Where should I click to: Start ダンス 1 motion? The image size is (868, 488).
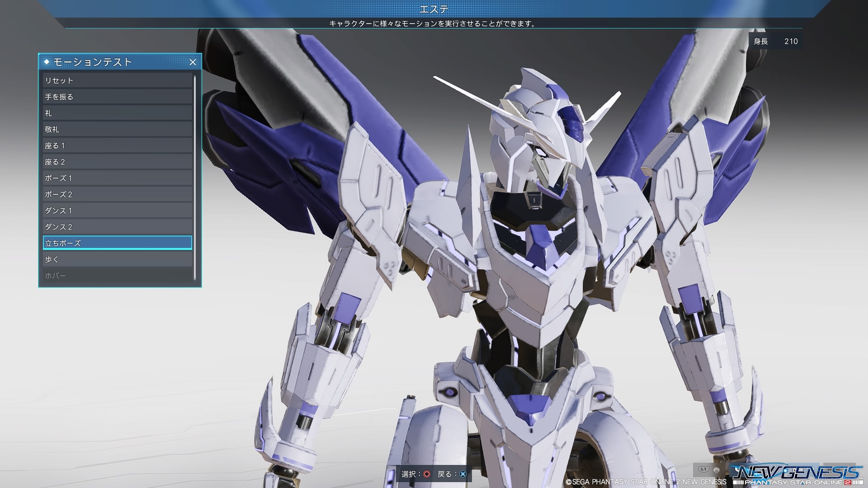[x=118, y=211]
